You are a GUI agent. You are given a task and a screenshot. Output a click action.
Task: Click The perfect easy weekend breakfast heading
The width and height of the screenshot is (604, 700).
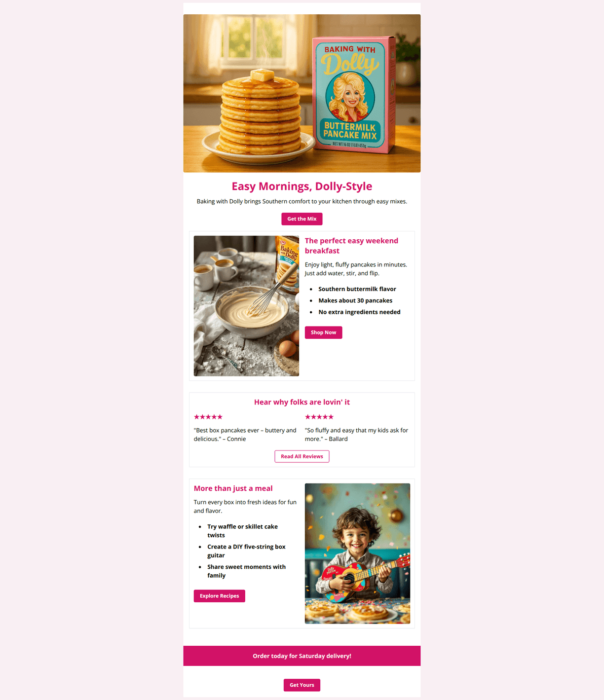351,246
